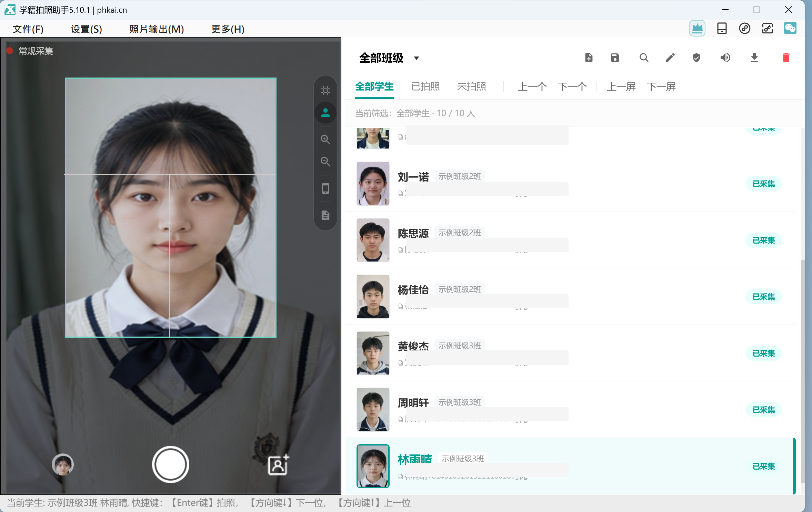Click 已采集 status badge for 周明轩
The image size is (812, 512).
(x=763, y=410)
